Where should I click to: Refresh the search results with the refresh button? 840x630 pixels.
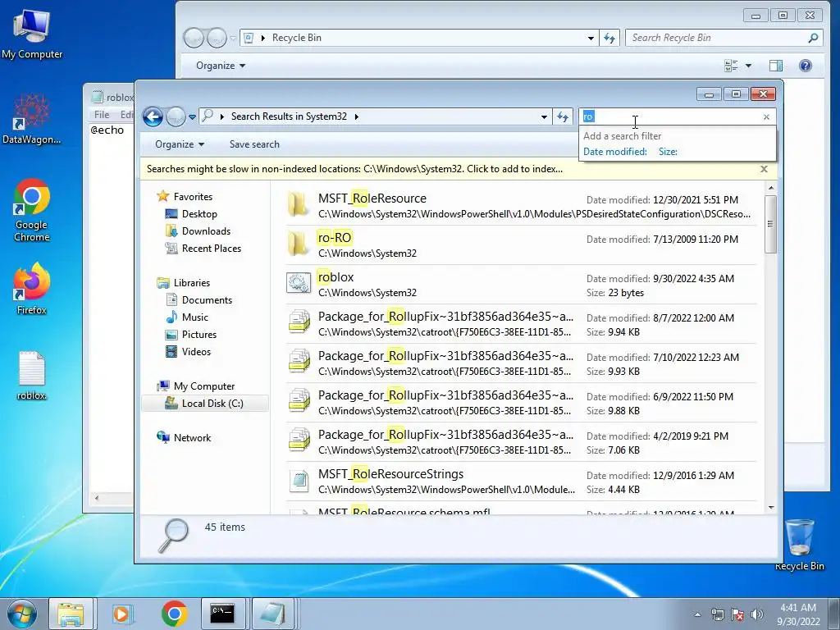coord(563,116)
